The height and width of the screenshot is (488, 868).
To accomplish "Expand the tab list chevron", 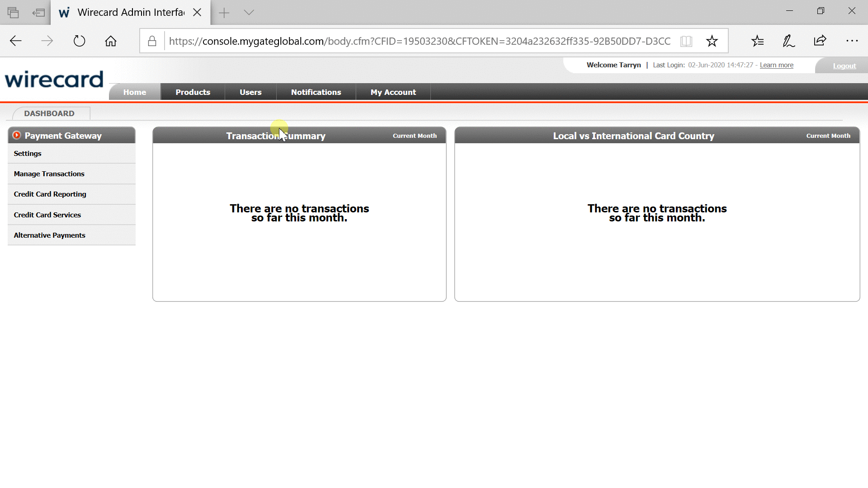I will tap(249, 12).
